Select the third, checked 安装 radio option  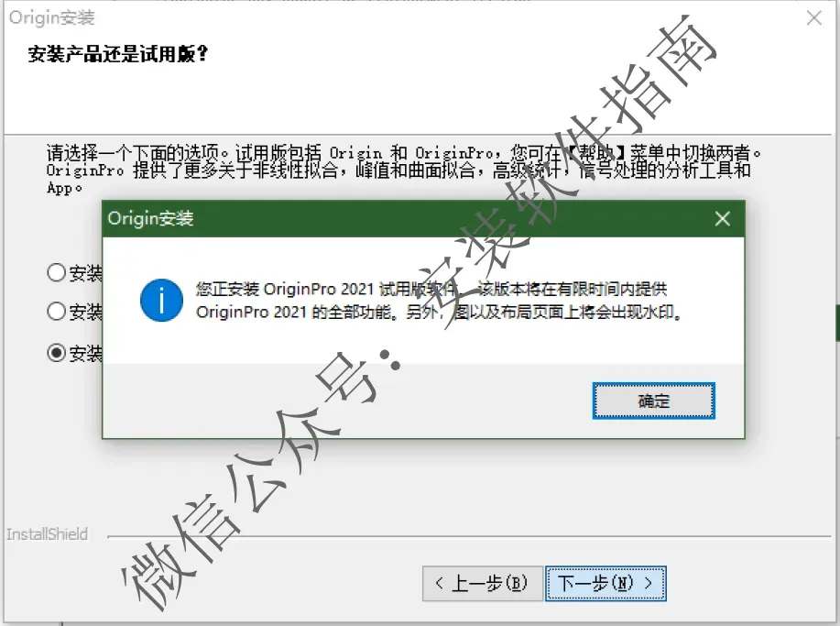coord(56,353)
